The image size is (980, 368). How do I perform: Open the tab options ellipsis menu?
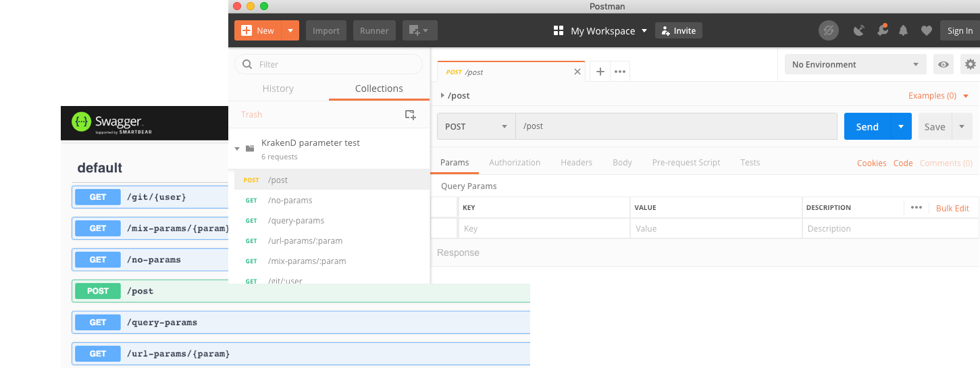(620, 72)
